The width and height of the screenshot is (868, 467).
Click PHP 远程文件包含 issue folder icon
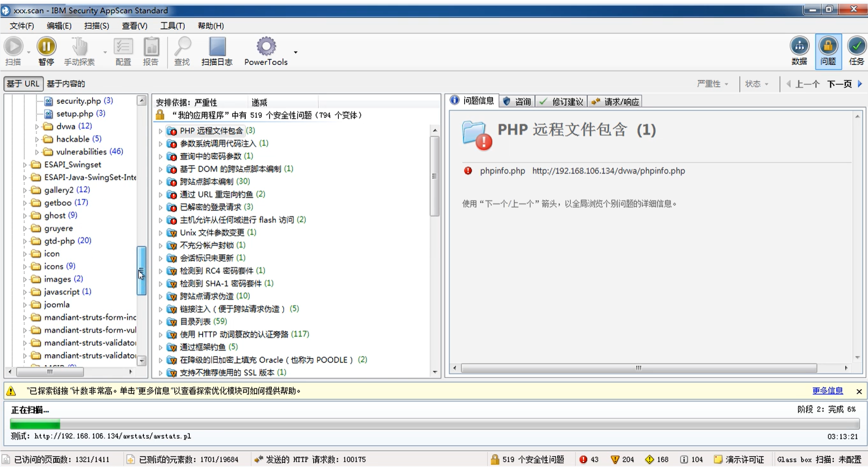point(172,131)
